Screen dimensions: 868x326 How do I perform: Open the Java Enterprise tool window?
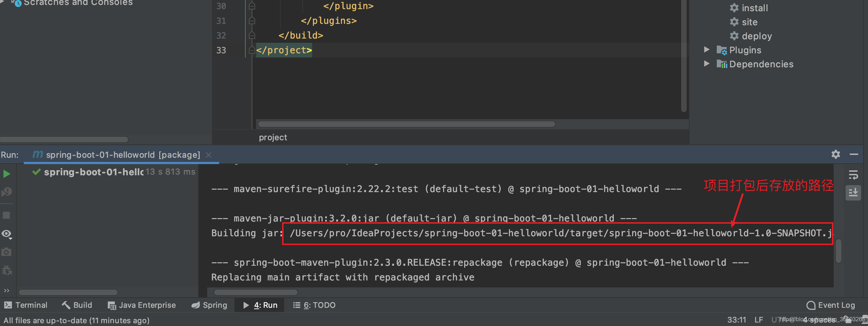[x=142, y=305]
